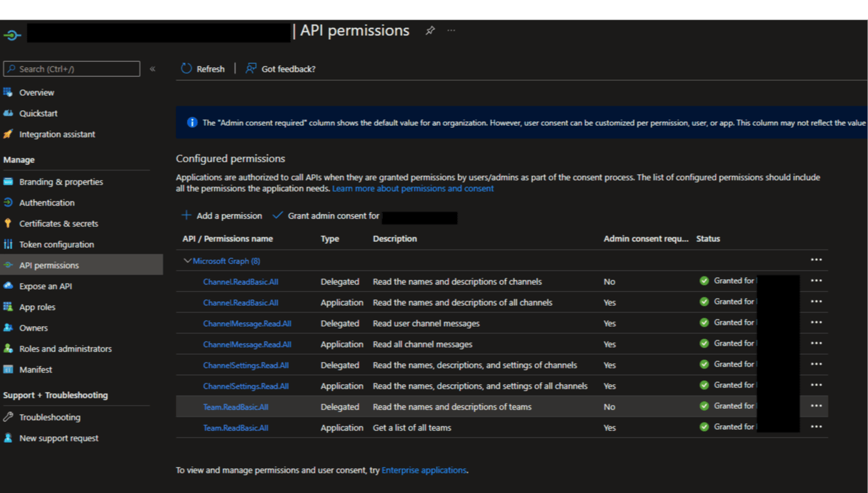Image resolution: width=868 pixels, height=493 pixels.
Task: Open the Enterprise applications link
Action: coord(424,470)
